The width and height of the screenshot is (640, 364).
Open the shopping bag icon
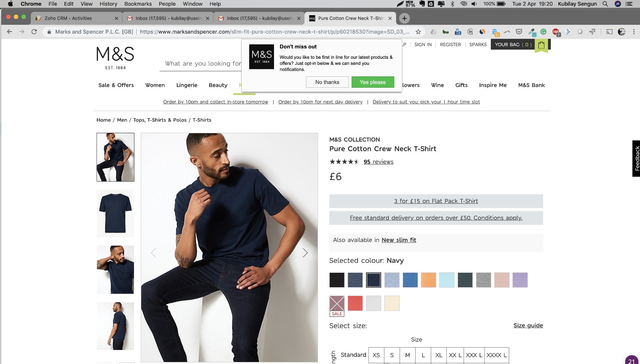pos(541,45)
